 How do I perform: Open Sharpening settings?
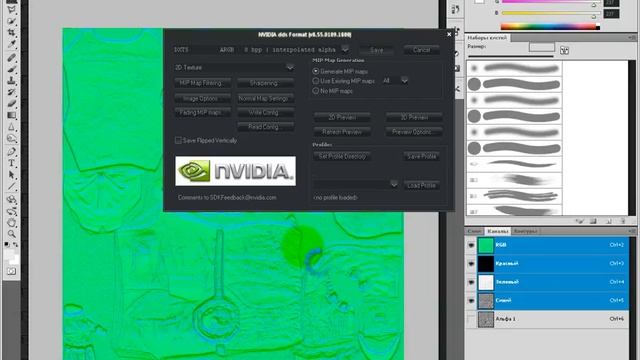click(x=265, y=83)
